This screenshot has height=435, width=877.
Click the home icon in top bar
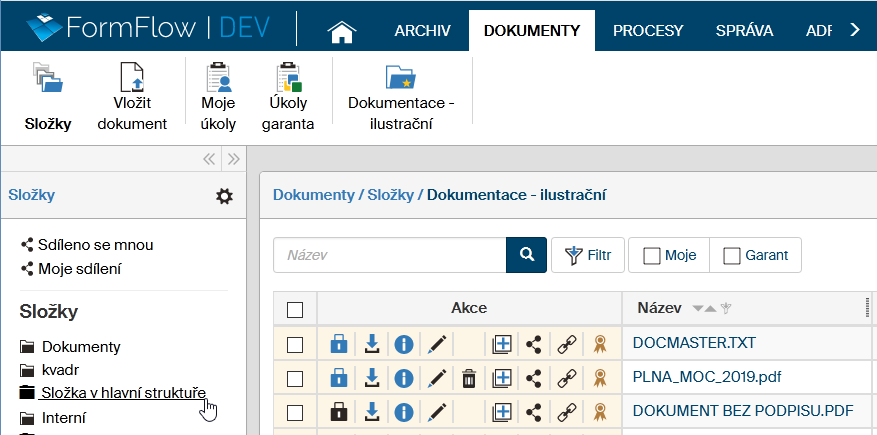[342, 31]
